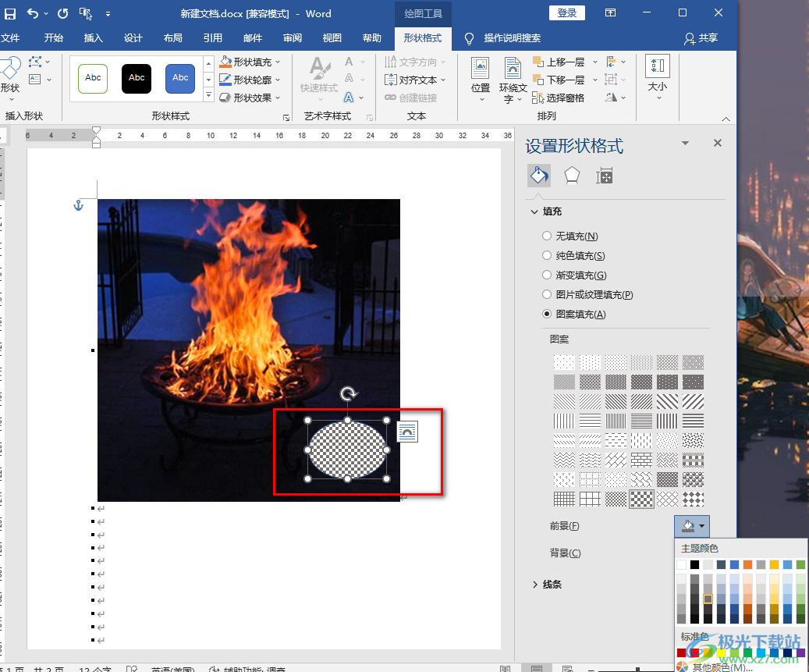Open the Size (大小) button
The width and height of the screenshot is (809, 672).
tap(658, 77)
